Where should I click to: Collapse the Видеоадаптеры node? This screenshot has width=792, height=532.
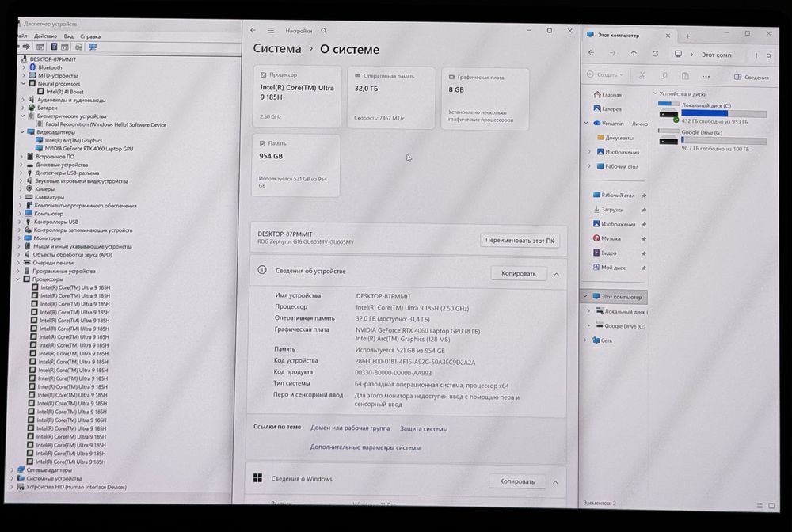[x=22, y=131]
